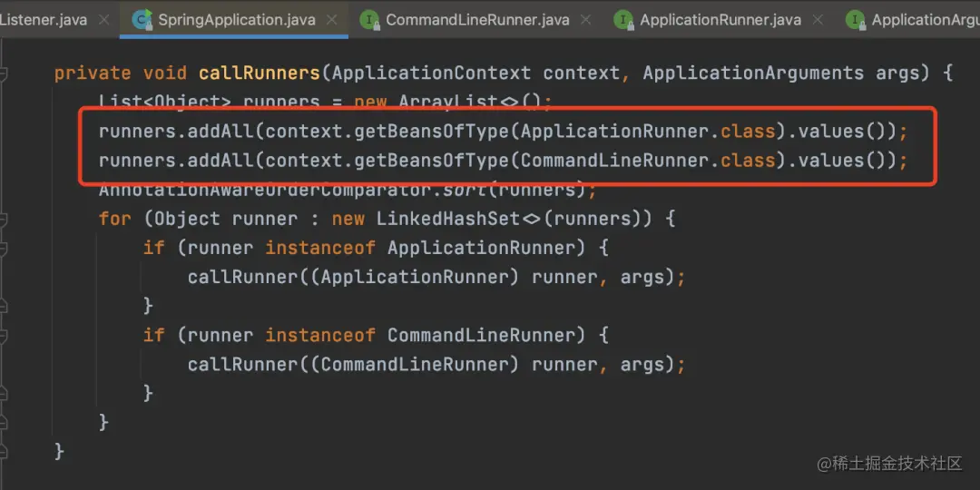Click 'args' parameter in method signature

click(897, 73)
